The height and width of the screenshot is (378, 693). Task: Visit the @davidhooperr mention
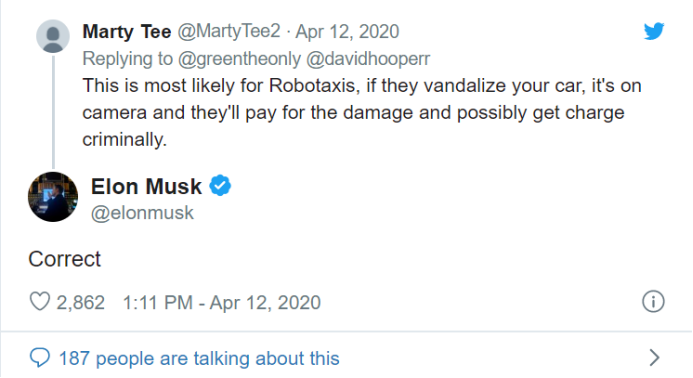pyautogui.click(x=368, y=59)
